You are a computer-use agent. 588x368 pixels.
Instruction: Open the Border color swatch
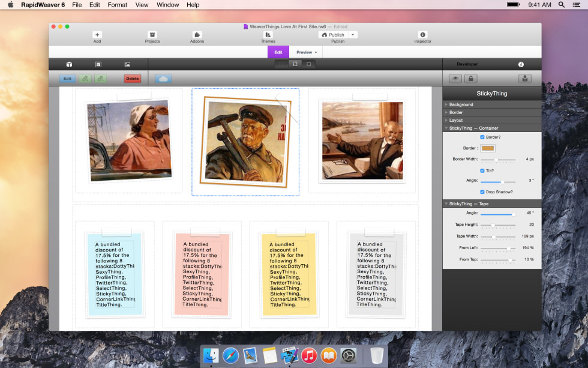tap(488, 148)
